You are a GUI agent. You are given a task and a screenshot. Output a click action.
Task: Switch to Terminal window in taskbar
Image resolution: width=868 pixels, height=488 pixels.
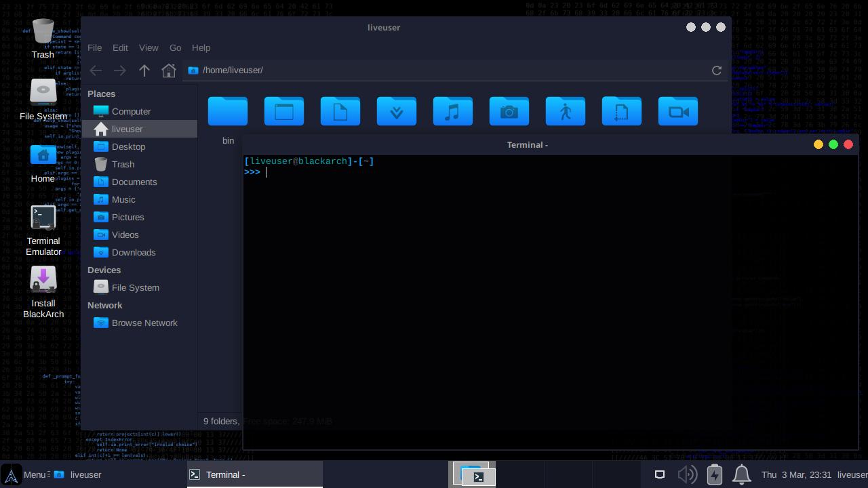tap(254, 474)
